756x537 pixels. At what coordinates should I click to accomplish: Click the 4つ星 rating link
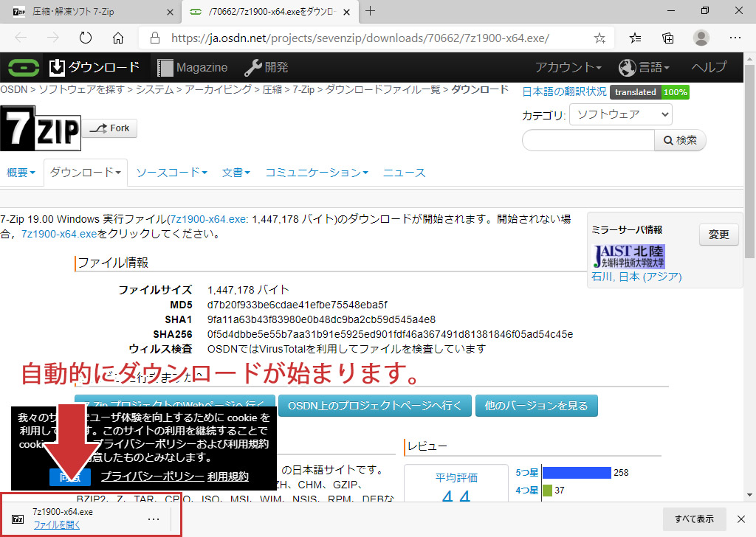tap(527, 491)
